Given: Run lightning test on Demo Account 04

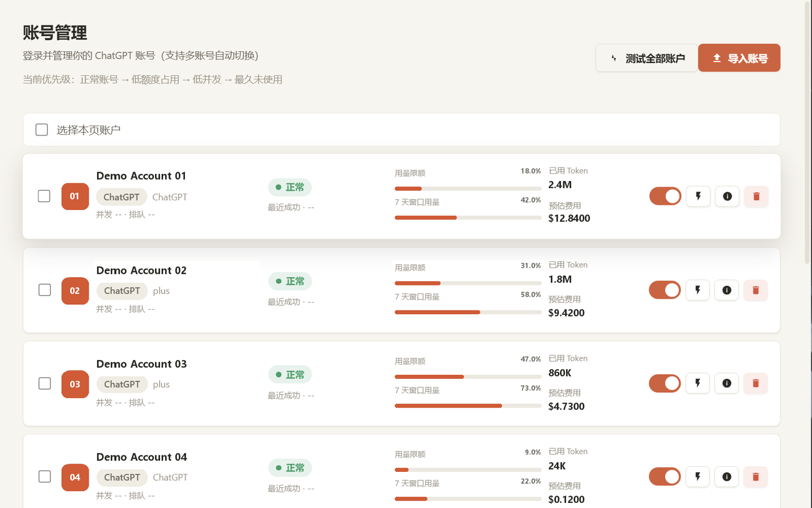Looking at the screenshot, I should point(698,476).
